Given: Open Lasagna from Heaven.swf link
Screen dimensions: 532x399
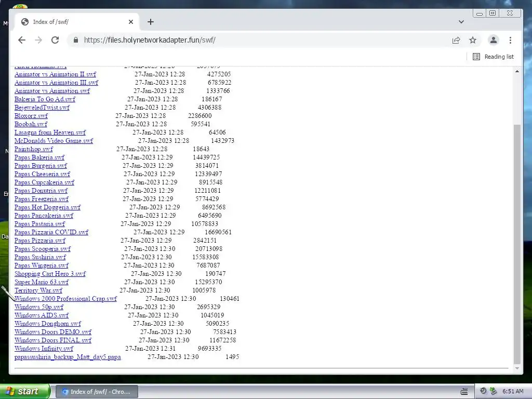Looking at the screenshot, I should [x=50, y=132].
